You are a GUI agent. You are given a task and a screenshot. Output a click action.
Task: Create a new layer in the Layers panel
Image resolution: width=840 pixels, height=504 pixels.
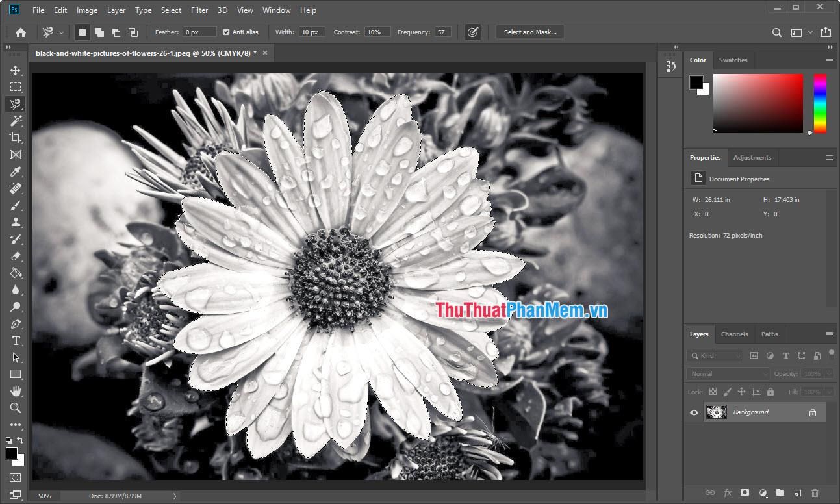pyautogui.click(x=797, y=493)
